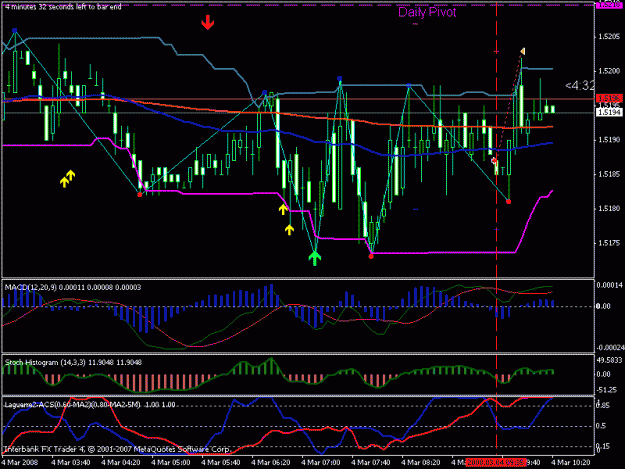625x469 pixels.
Task: Click the '4 Mar 04:20' time label
Action: click(x=120, y=463)
